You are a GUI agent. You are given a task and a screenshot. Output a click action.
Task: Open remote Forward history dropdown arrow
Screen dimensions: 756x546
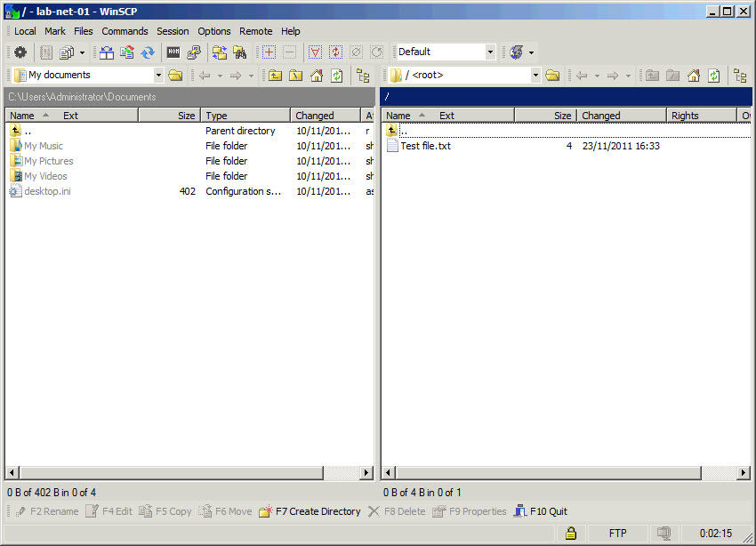pos(628,76)
